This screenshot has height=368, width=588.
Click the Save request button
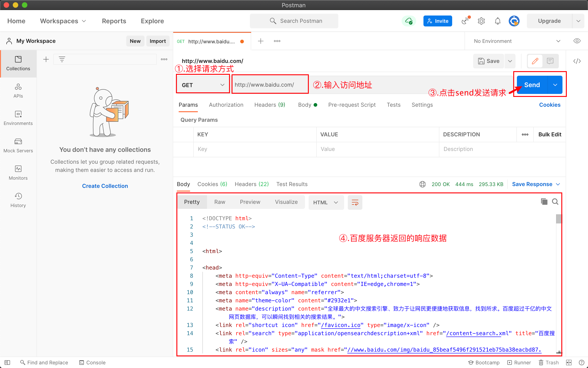coord(488,61)
